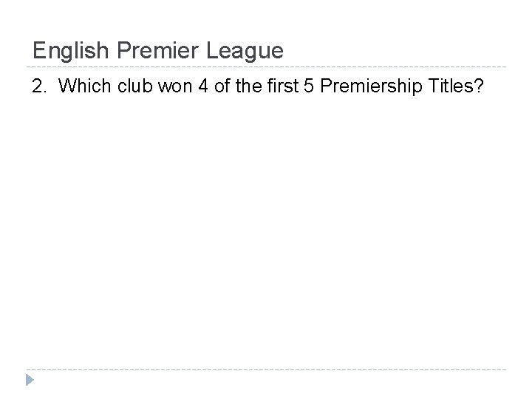Viewport: 532px width, 399px height.
Task: Click the word 'Titles?' in the question
Action: pyautogui.click(x=456, y=86)
